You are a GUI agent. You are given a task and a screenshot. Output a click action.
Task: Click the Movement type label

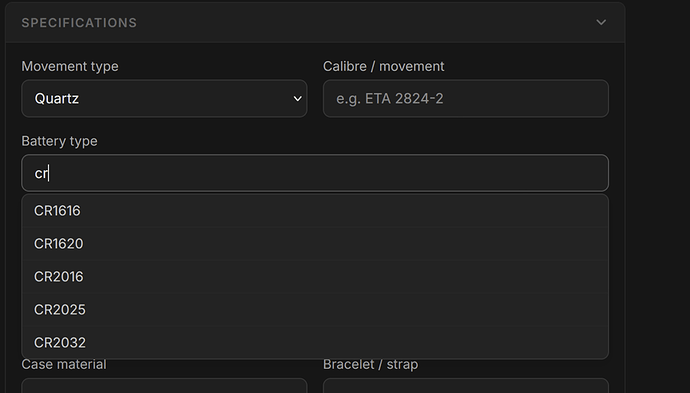pos(70,66)
